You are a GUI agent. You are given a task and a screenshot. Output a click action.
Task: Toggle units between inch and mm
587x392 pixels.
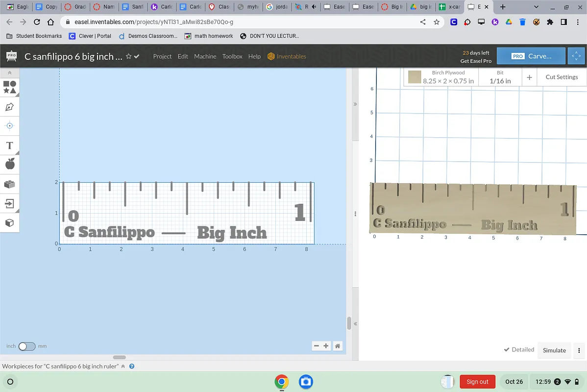point(27,346)
